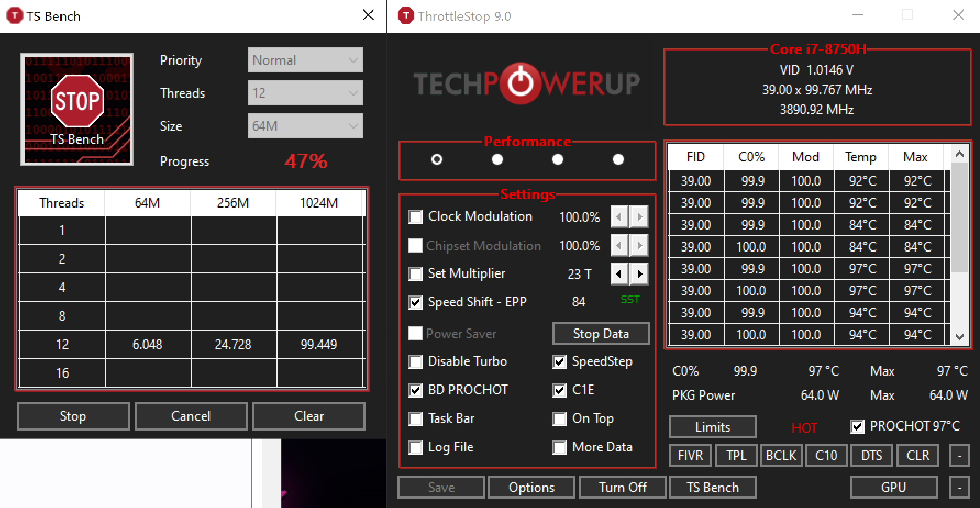Open the TPL power limits
Viewport: 980px width, 508px height.
click(736, 455)
